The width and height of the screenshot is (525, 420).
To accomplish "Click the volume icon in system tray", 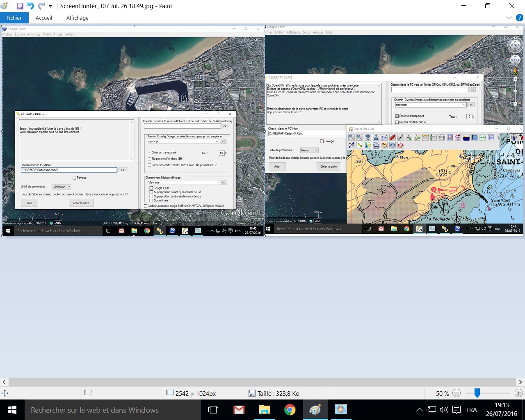I will pyautogui.click(x=444, y=410).
